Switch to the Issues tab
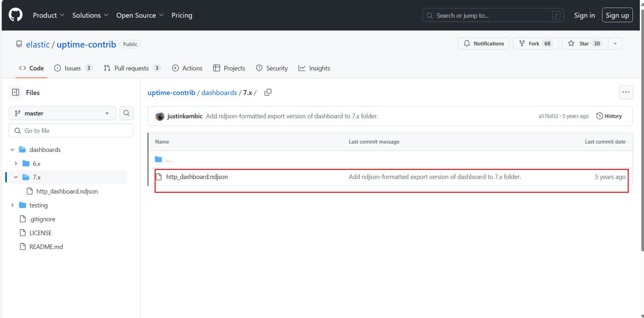 pyautogui.click(x=73, y=68)
